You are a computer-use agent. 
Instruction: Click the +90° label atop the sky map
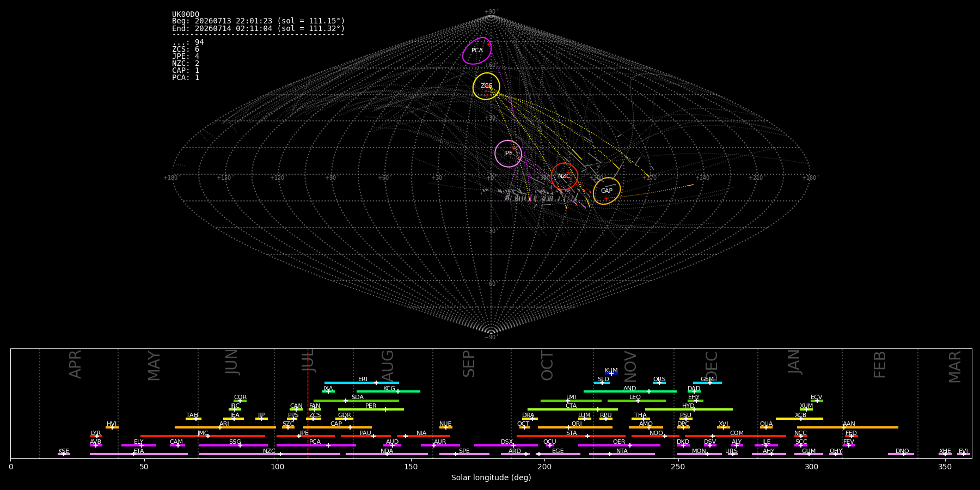point(491,11)
